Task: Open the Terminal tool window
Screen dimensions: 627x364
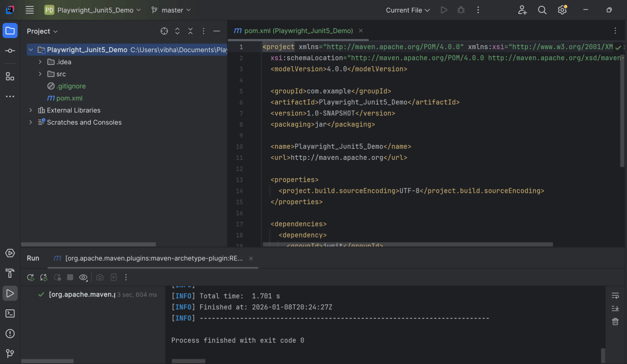Action: (x=10, y=313)
